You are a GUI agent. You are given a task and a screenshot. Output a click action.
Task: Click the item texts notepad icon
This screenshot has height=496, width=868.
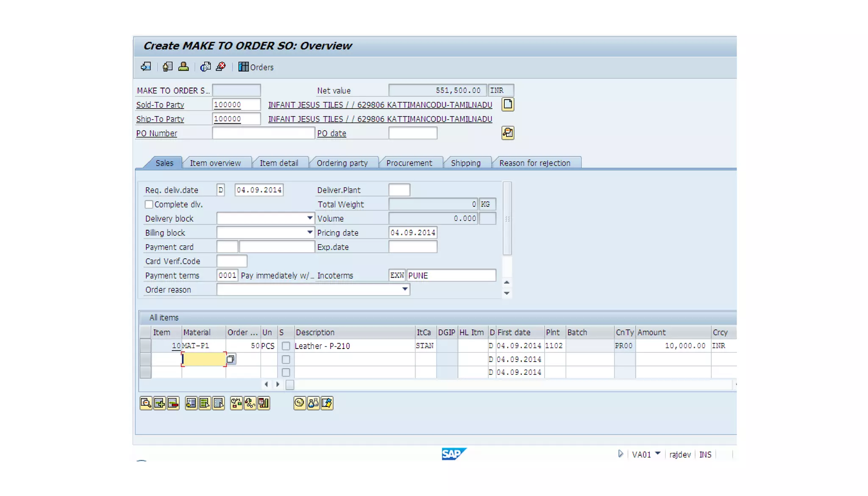327,403
